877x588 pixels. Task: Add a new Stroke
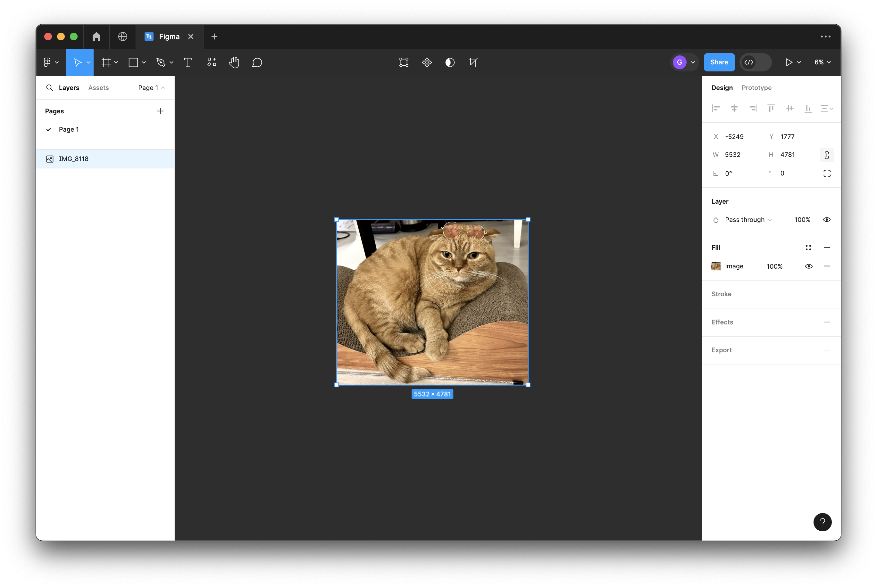click(826, 294)
